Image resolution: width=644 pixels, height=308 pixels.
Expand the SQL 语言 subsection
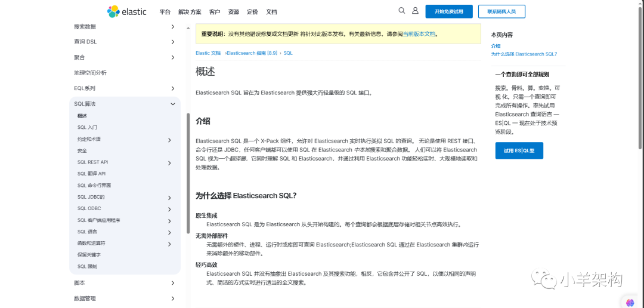tap(169, 233)
